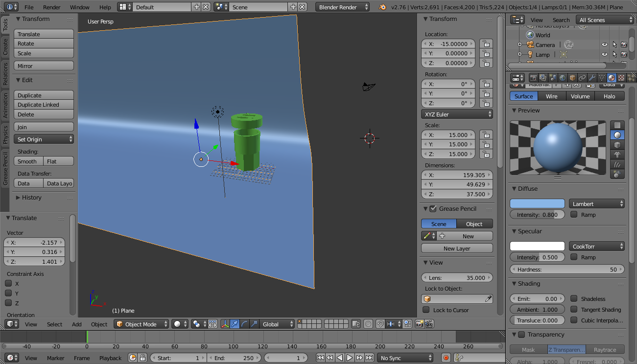Click the New Layer button under Grease Pencil
Viewport: 637px width, 364px height.
click(456, 248)
